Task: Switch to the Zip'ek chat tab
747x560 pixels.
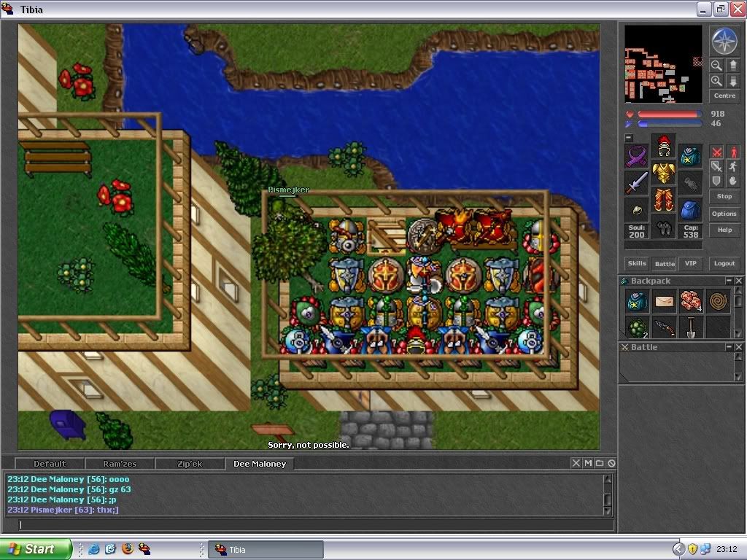Action: [x=190, y=464]
